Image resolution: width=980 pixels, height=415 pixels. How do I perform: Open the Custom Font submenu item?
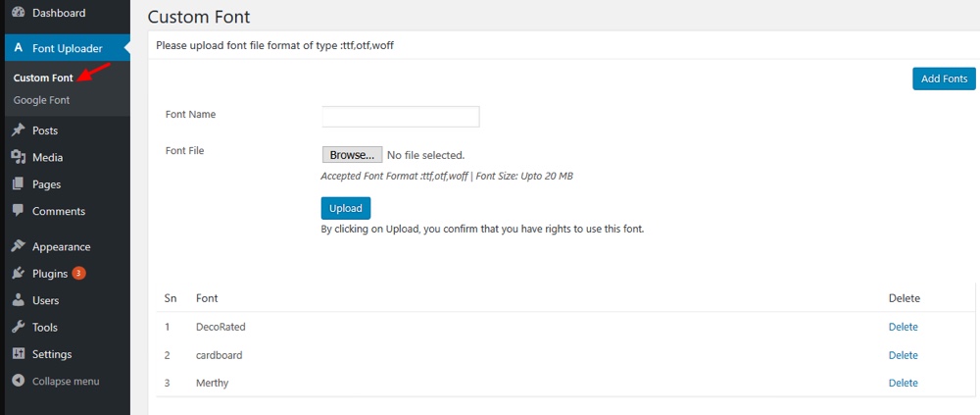coord(43,78)
